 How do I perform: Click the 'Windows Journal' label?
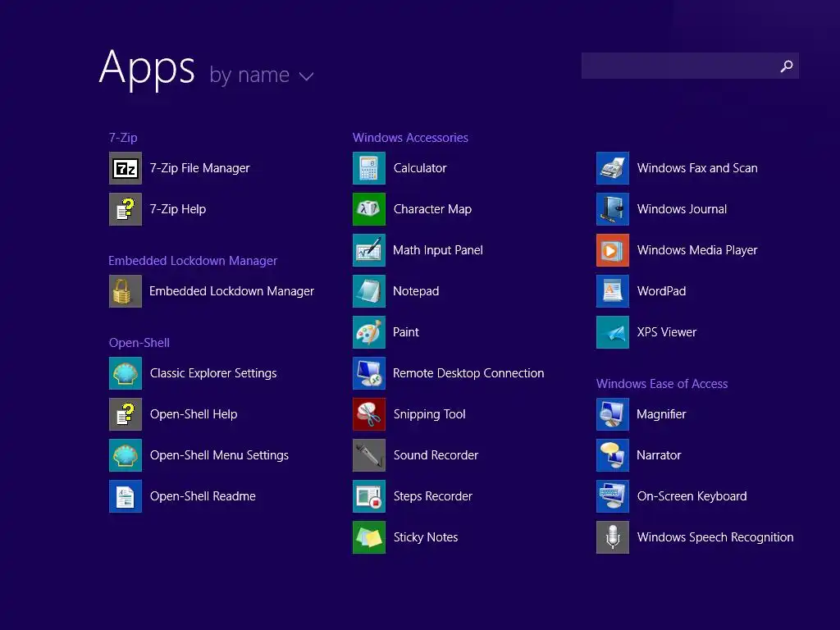682,209
